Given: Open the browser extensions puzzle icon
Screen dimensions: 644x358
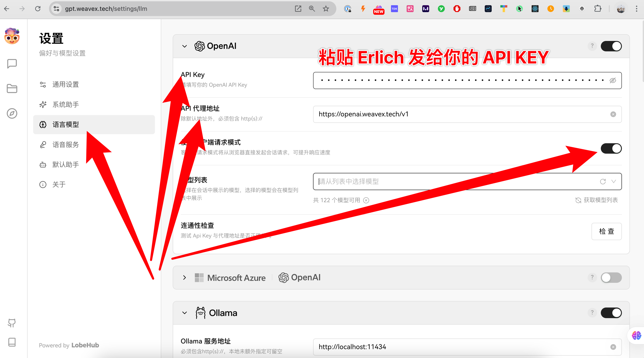Looking at the screenshot, I should pos(598,9).
